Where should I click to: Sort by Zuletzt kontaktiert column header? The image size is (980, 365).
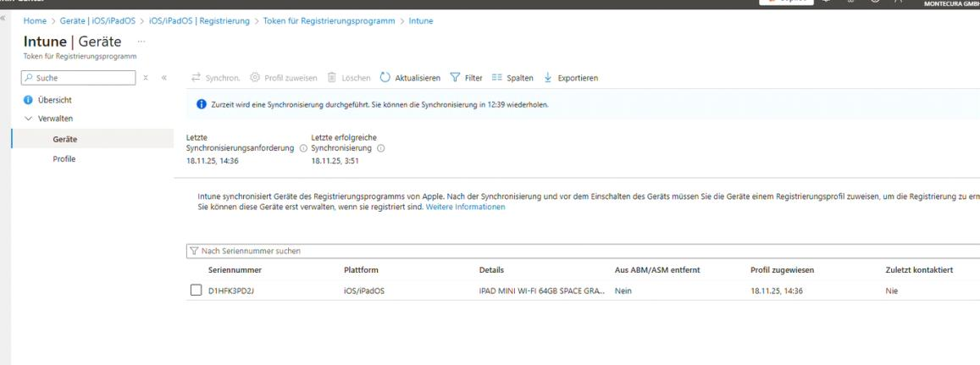click(919, 270)
